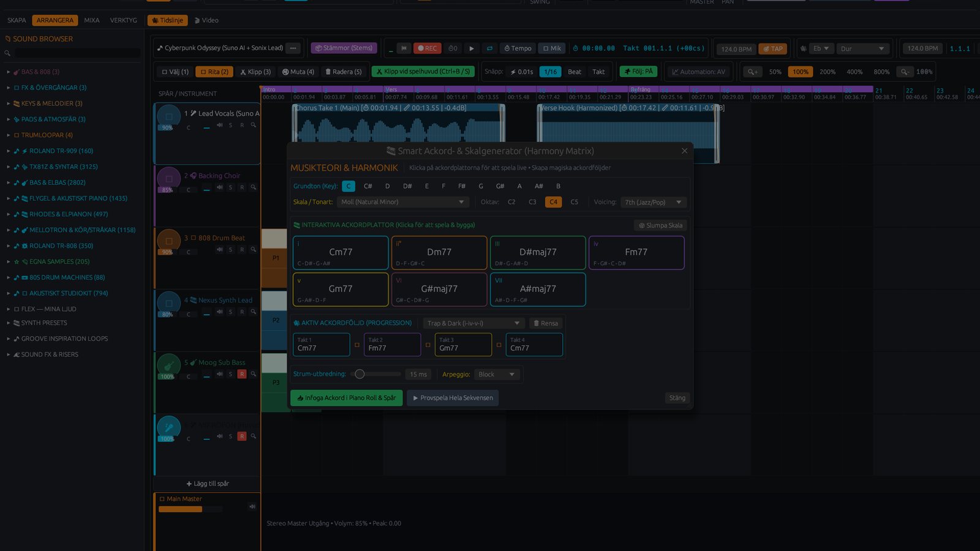Viewport: 980px width, 551px height.
Task: Set root note to F#
Action: click(462, 186)
